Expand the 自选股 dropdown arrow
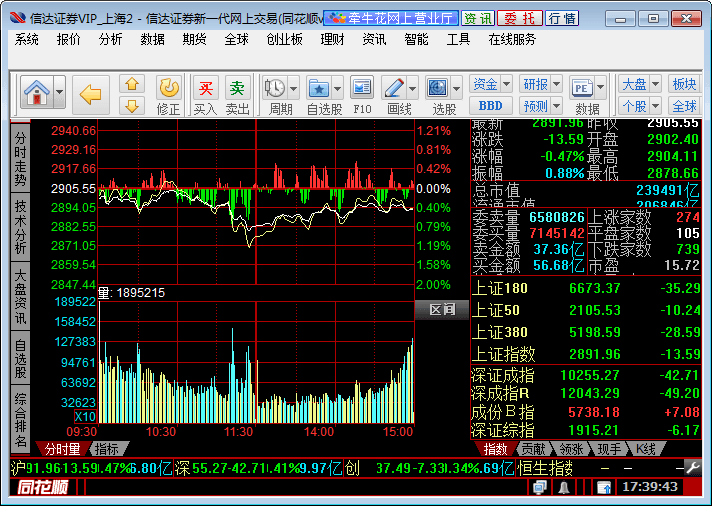The image size is (712, 506). point(337,88)
